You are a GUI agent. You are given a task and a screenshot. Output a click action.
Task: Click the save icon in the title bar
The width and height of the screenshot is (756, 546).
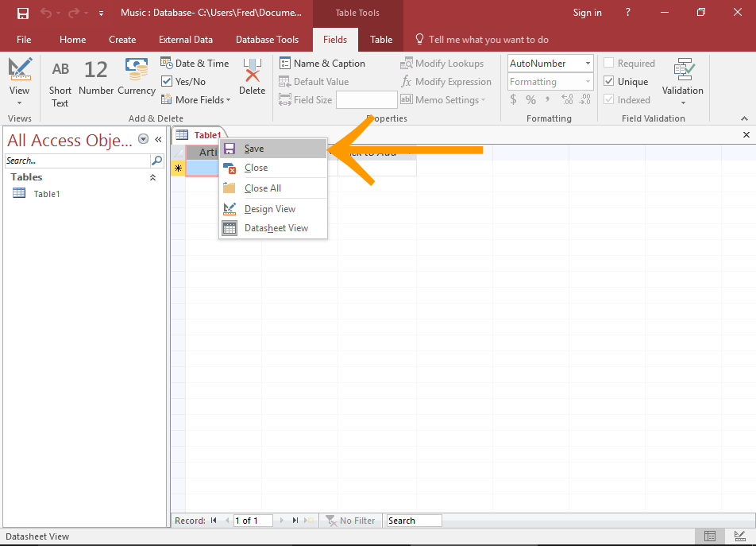coord(23,13)
